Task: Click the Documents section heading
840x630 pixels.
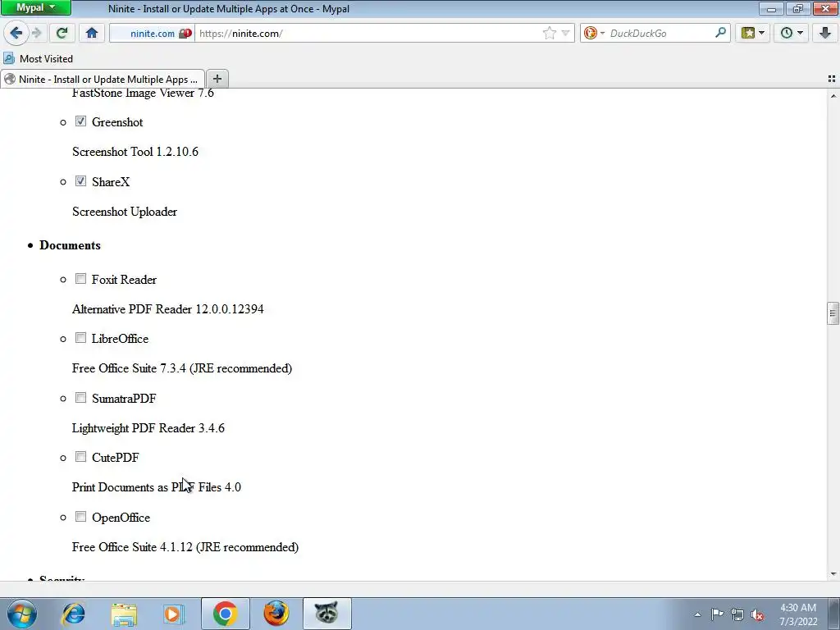Action: tap(71, 245)
